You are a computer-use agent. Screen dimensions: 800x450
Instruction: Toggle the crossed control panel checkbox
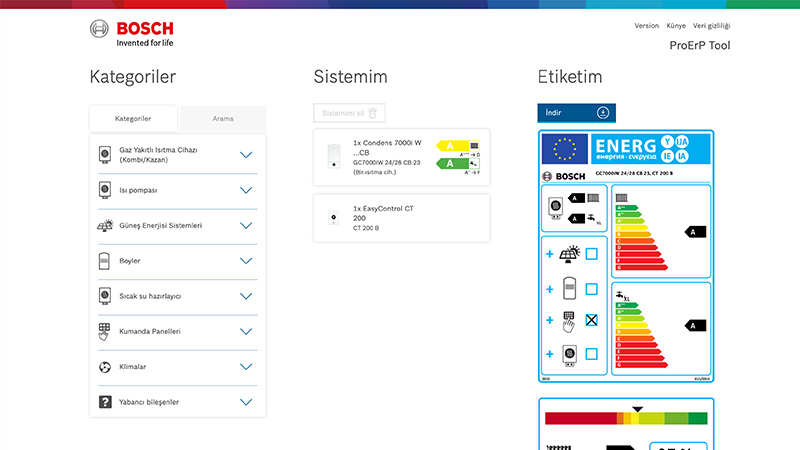(x=591, y=320)
